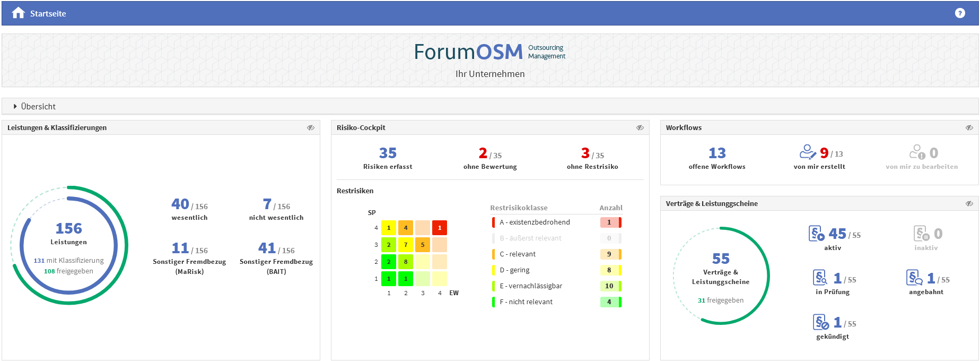Click the yellow matrix cell with value 7
The image size is (980, 361).
tap(406, 245)
